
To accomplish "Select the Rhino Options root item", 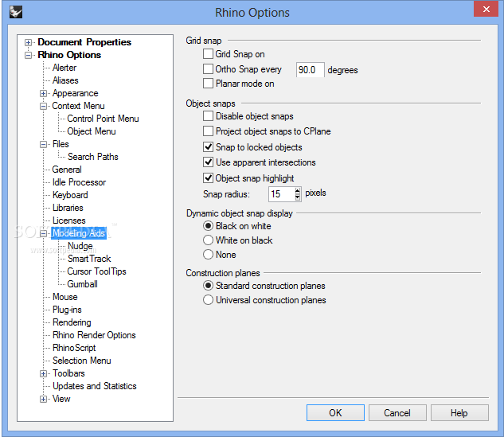I will click(x=69, y=55).
